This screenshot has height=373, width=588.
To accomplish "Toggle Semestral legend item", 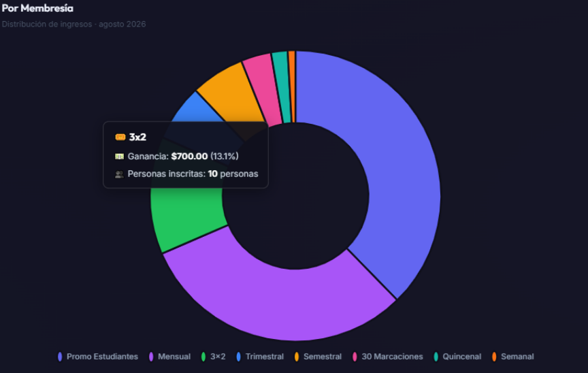I will pyautogui.click(x=318, y=357).
